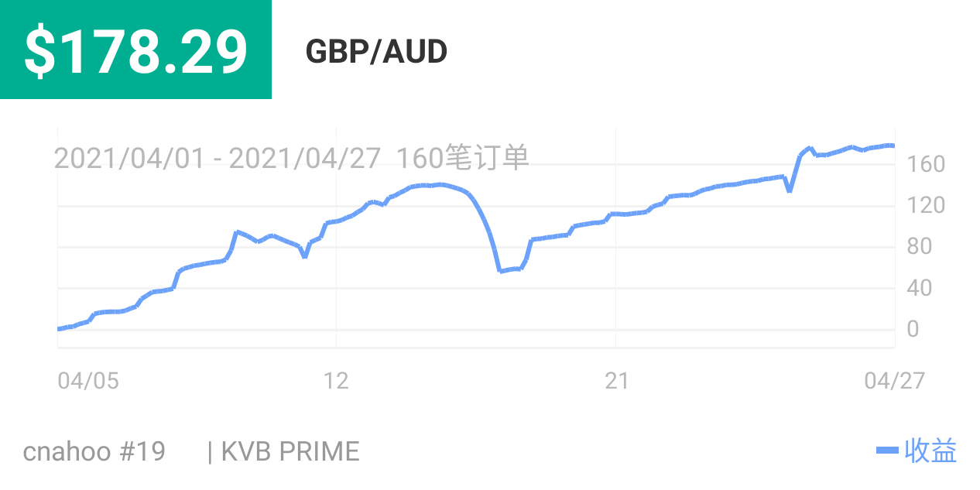Select the 21 x-axis date label
980x490 pixels.
point(616,381)
